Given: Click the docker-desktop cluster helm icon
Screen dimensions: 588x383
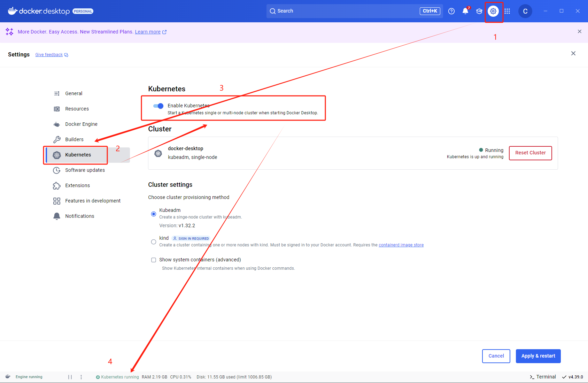Looking at the screenshot, I should coord(158,153).
